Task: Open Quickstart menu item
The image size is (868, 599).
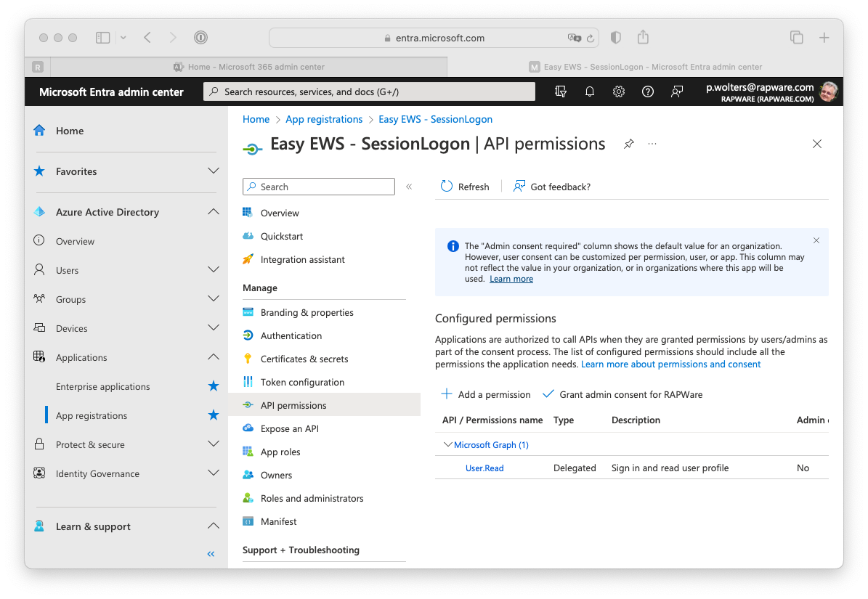Action: tap(282, 236)
